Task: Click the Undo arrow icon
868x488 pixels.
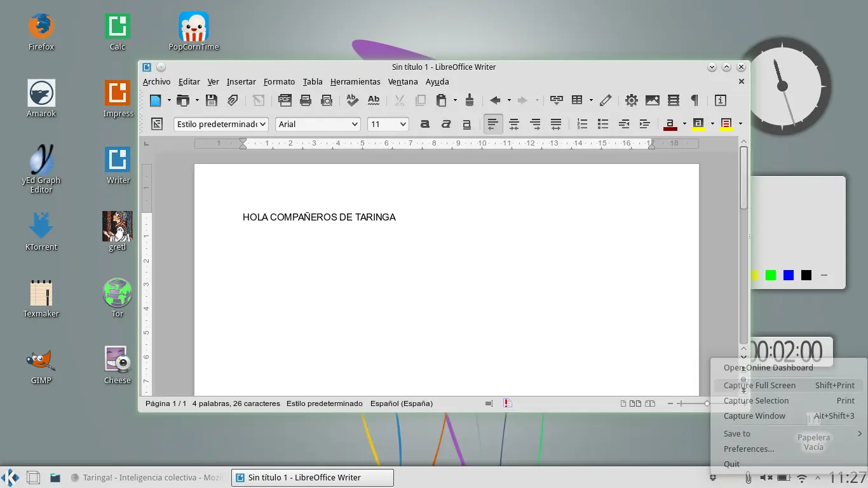Action: 495,100
